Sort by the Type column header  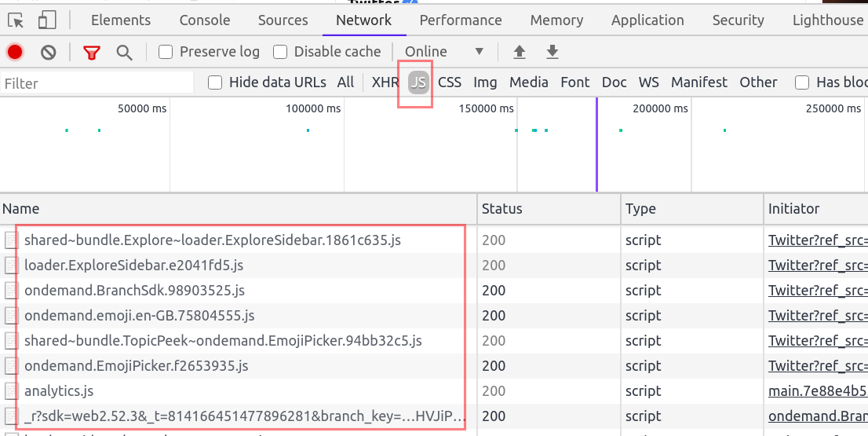coord(692,209)
